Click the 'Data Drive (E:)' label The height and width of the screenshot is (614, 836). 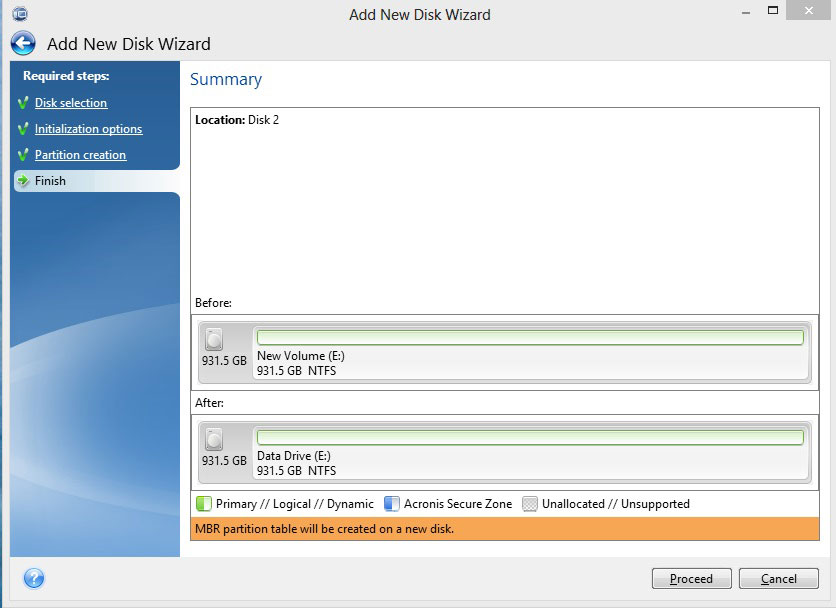(294, 456)
